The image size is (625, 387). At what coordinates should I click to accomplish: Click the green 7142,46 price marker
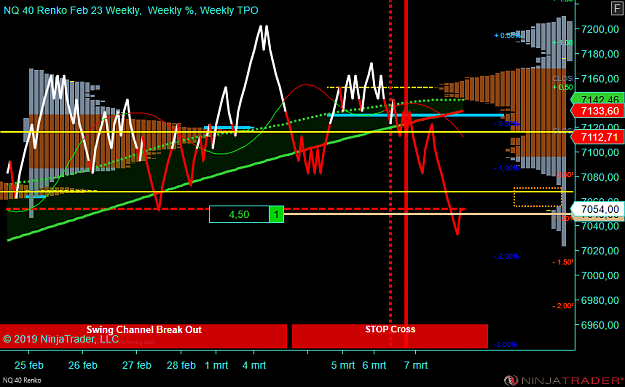tap(598, 98)
